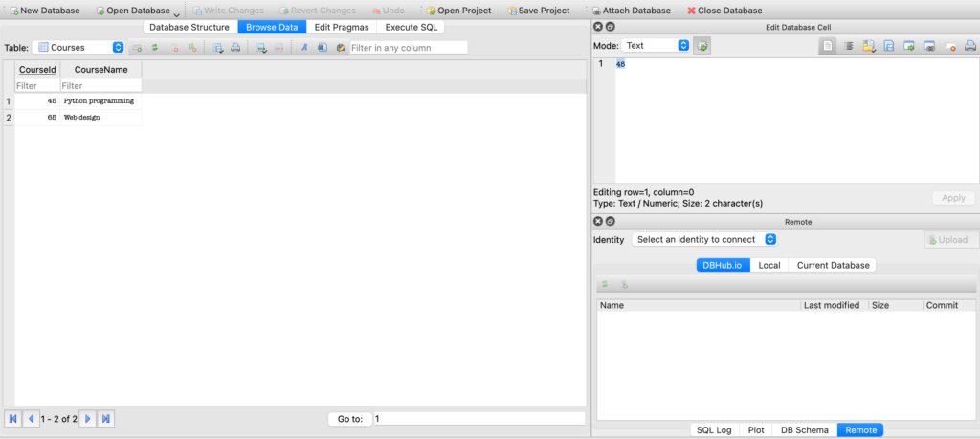The height and width of the screenshot is (439, 980).
Task: Jump to the last page of records
Action: [106, 419]
